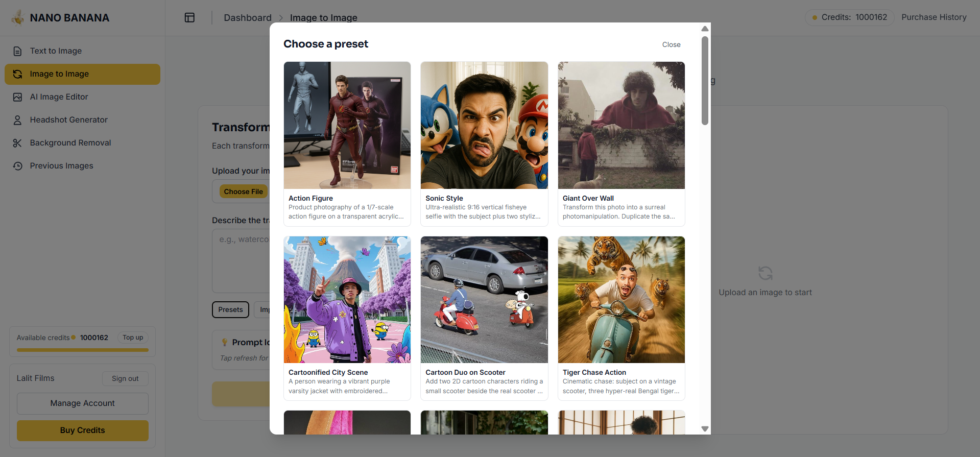Click the 'Upload an image to start' text

click(765, 293)
